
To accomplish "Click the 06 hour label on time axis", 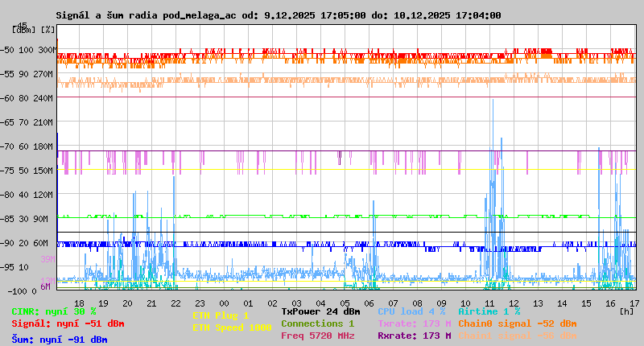I will point(369,303).
